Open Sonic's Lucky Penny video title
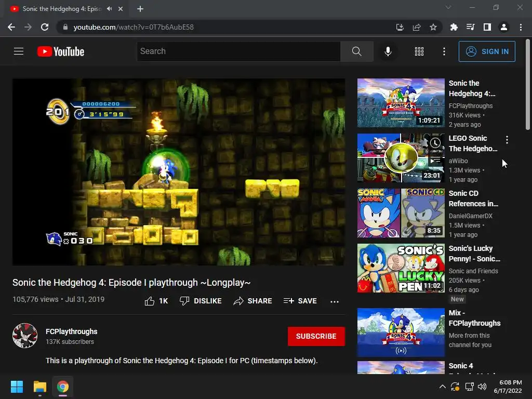The width and height of the screenshot is (532, 399). tap(474, 254)
